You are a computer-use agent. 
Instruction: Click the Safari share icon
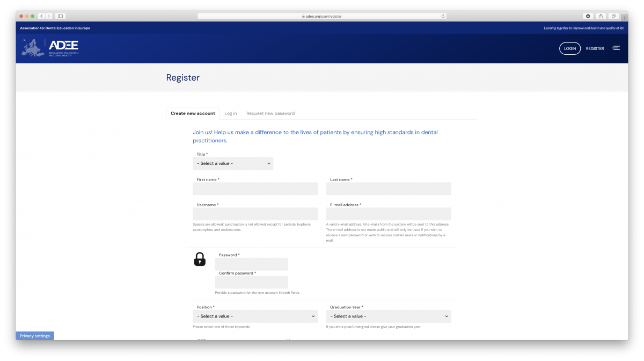tap(601, 16)
